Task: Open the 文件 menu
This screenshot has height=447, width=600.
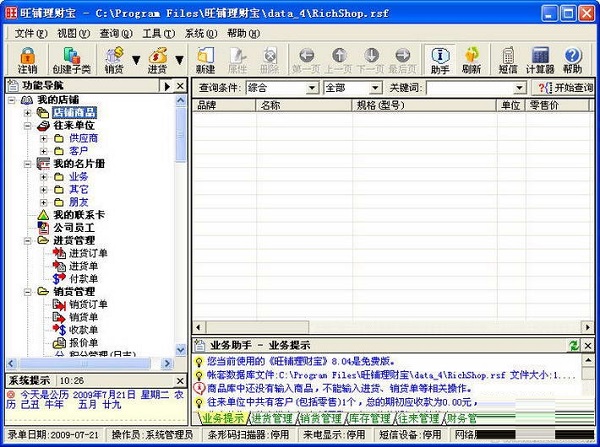Action: (31, 34)
